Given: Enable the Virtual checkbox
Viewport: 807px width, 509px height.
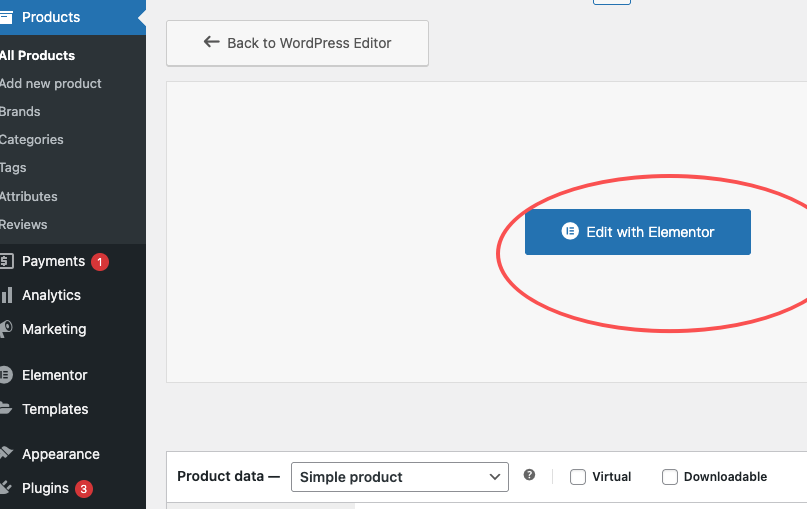Looking at the screenshot, I should tap(578, 477).
